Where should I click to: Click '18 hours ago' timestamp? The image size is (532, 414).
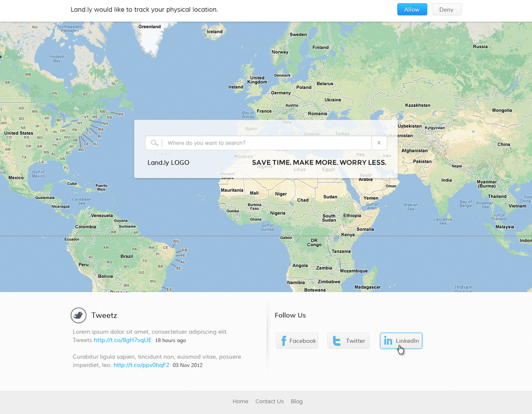click(x=171, y=341)
